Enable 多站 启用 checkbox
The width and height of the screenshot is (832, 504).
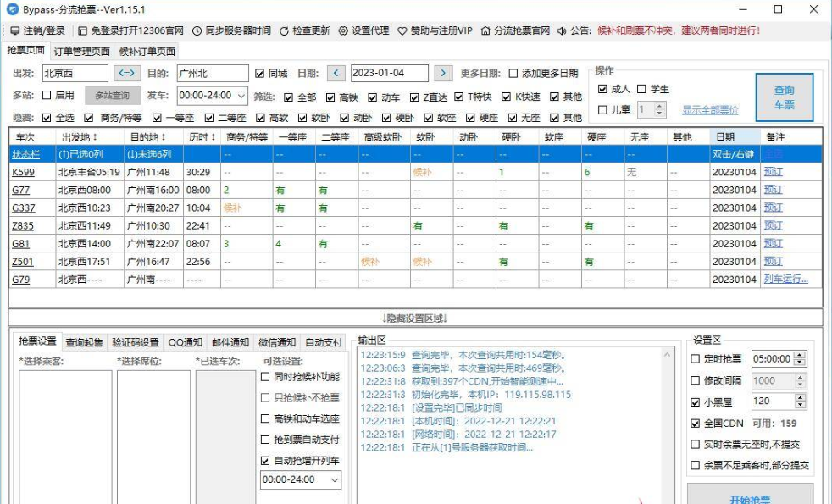tap(47, 95)
